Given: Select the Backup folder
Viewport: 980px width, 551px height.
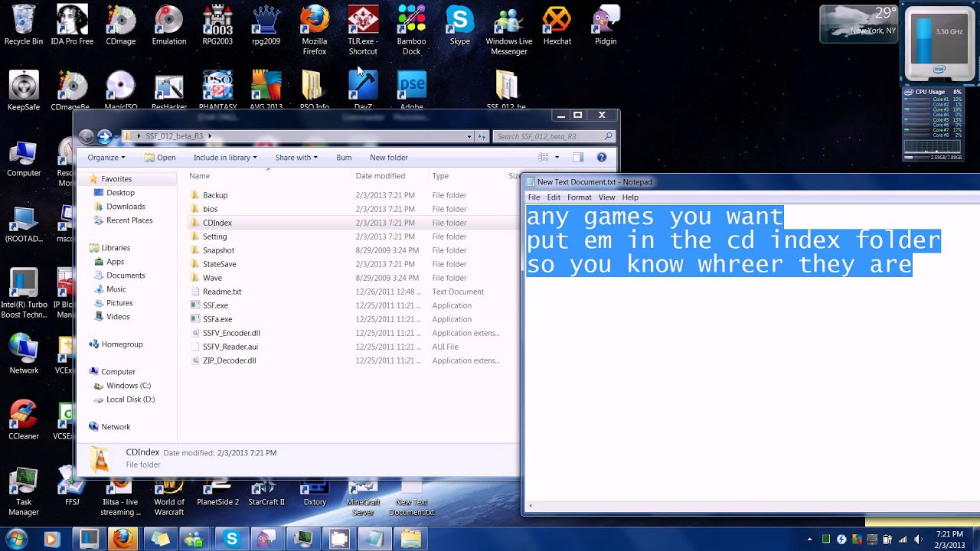Looking at the screenshot, I should [215, 195].
